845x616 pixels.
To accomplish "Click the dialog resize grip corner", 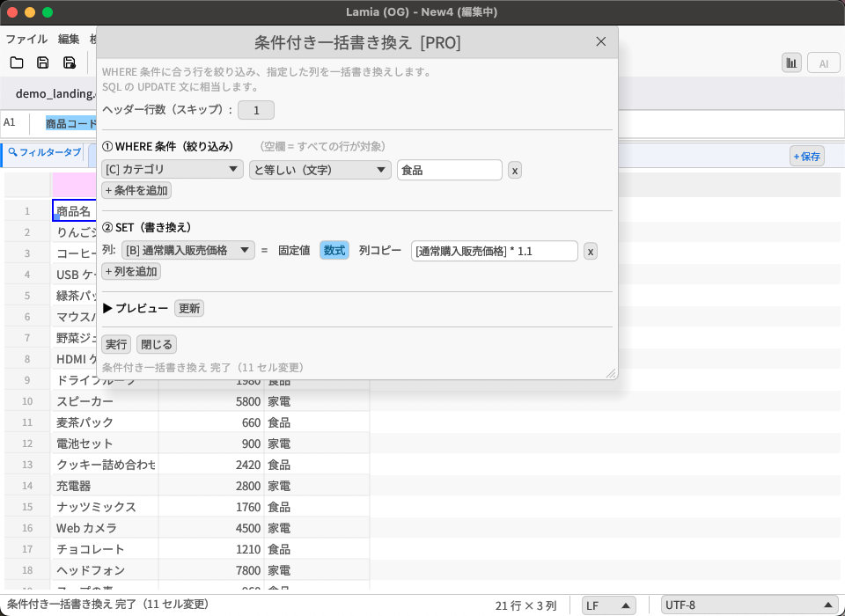I will point(611,373).
